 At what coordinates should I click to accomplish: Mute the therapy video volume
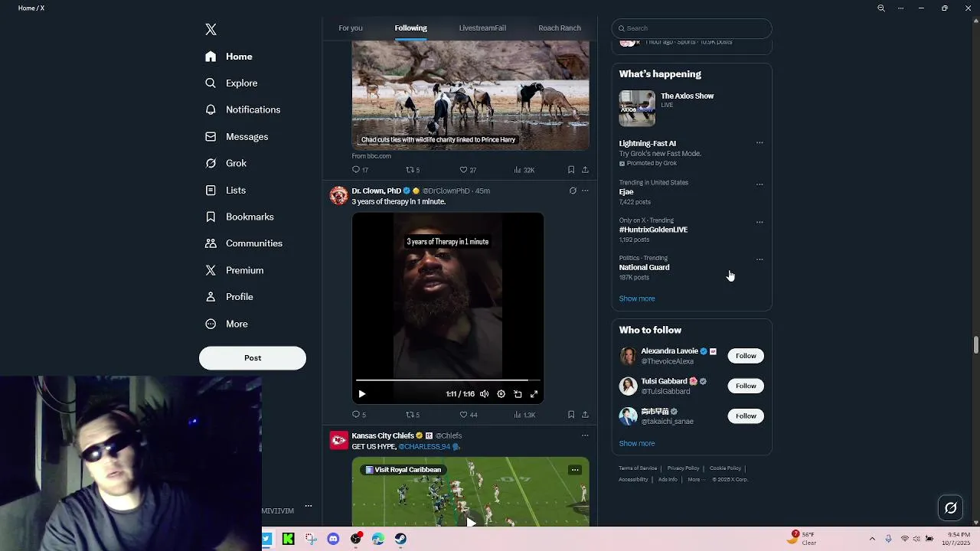tap(484, 394)
